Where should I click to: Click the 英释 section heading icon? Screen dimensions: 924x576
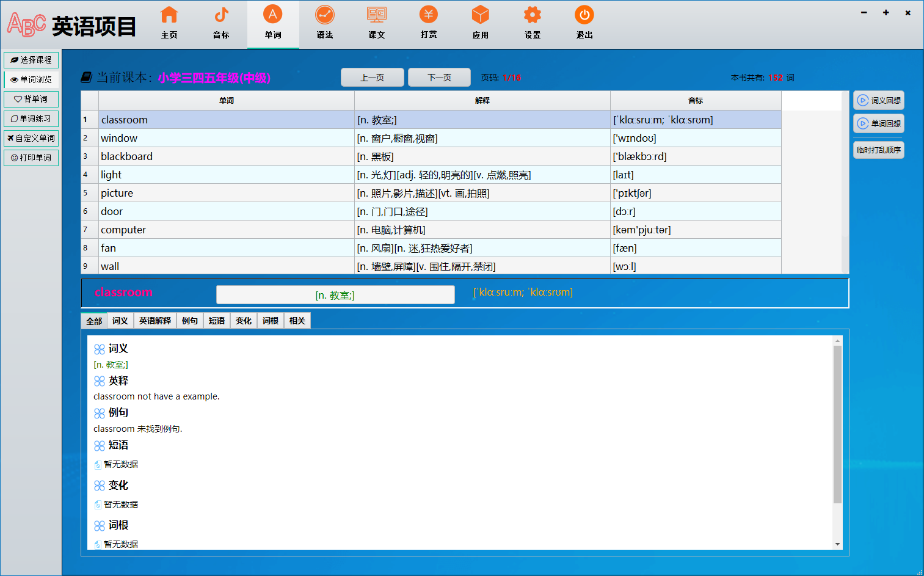point(100,381)
